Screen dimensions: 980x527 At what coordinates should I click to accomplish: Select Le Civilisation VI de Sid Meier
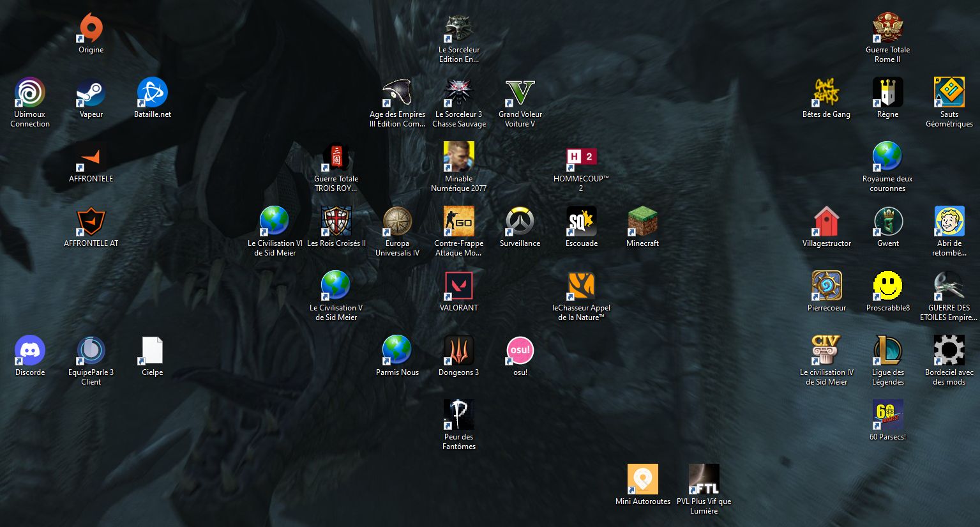[275, 222]
